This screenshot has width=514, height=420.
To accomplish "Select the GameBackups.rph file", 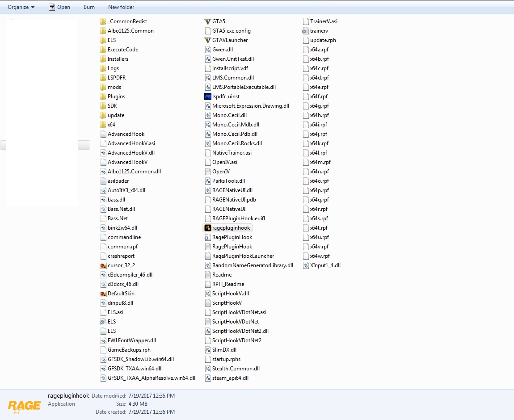I will coord(125,350).
